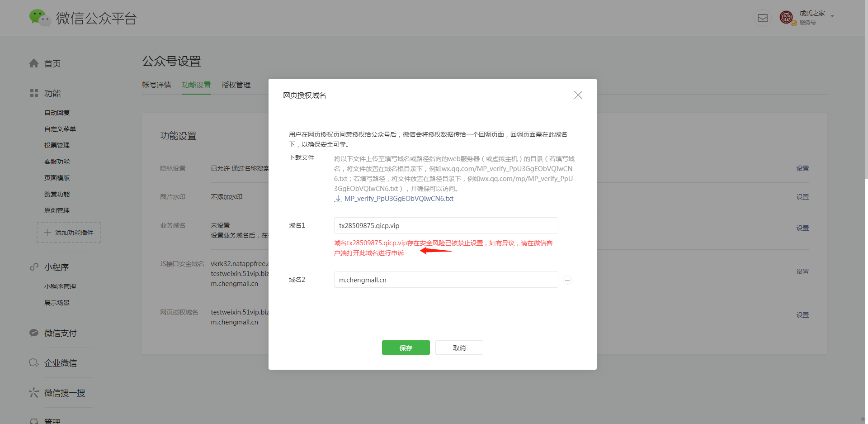Click the 小程序 link icon
This screenshot has height=424, width=868.
point(34,267)
